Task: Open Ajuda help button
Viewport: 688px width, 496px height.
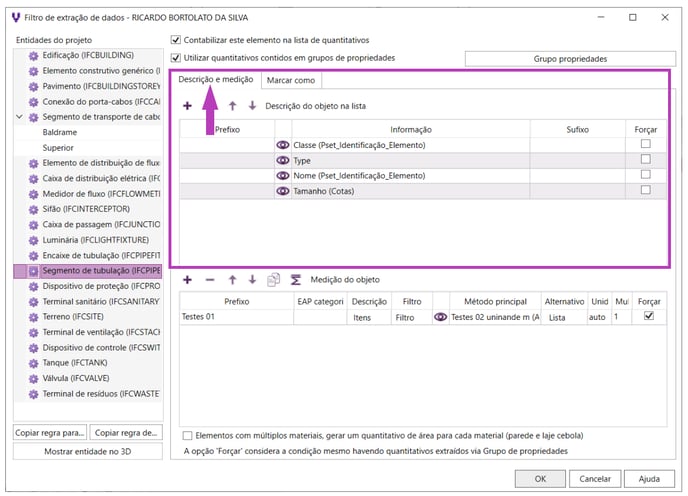Action: pyautogui.click(x=649, y=479)
